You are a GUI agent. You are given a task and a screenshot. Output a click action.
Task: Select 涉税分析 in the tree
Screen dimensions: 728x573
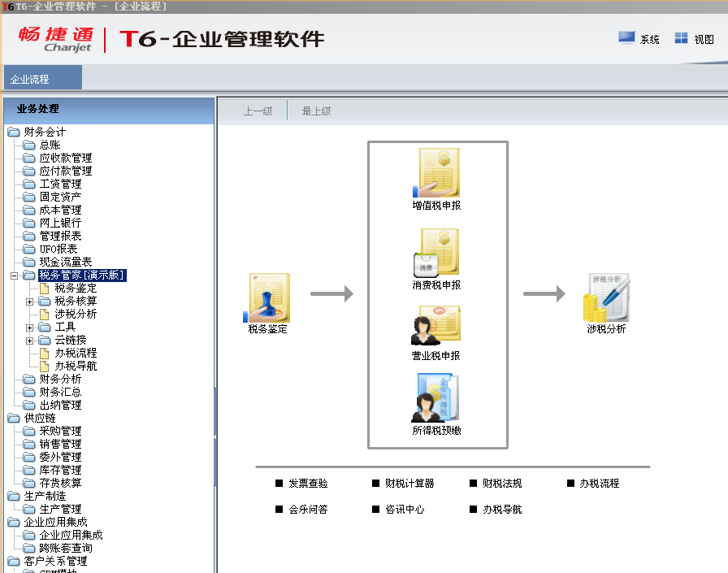click(76, 315)
